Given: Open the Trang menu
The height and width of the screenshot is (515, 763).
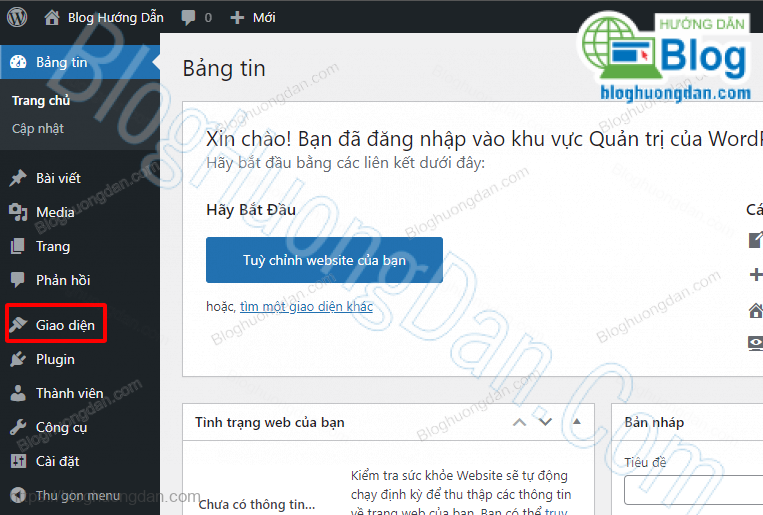Looking at the screenshot, I should click(x=53, y=246).
